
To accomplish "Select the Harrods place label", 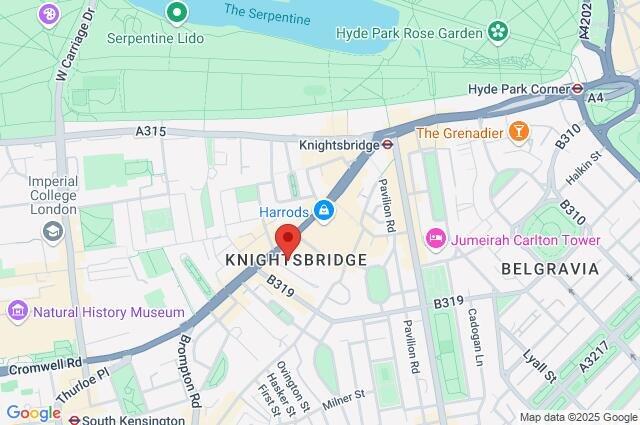I will pyautogui.click(x=284, y=212).
